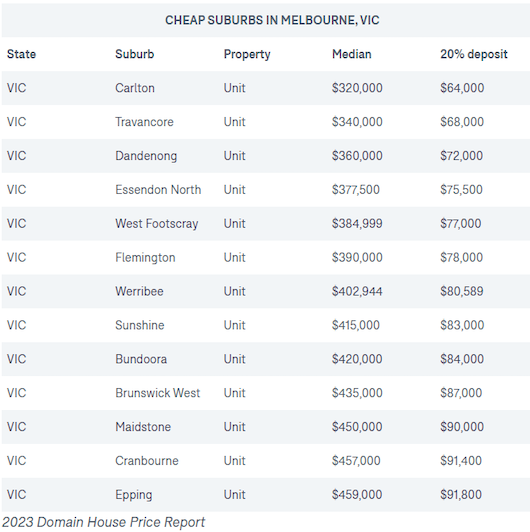
Task: Click West Footscray suburb text
Action: [156, 224]
